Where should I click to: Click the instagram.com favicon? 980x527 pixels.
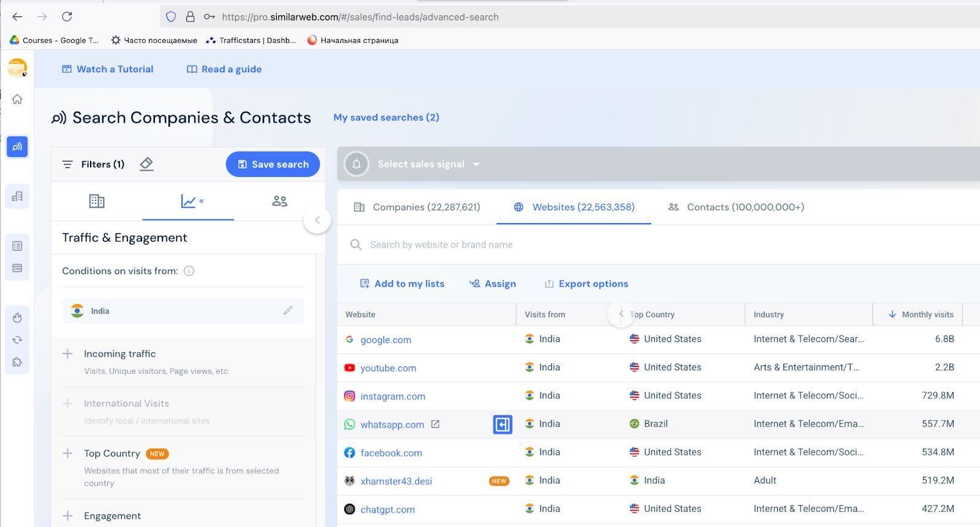pos(350,396)
